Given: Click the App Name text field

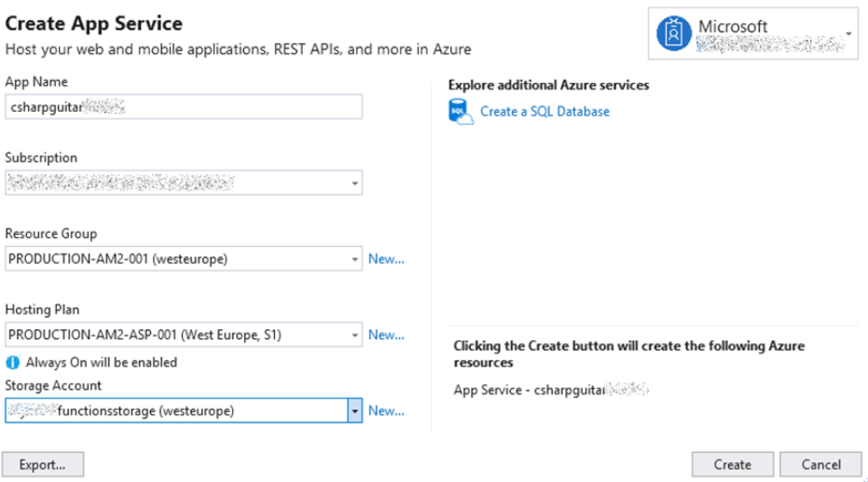Looking at the screenshot, I should (x=184, y=107).
